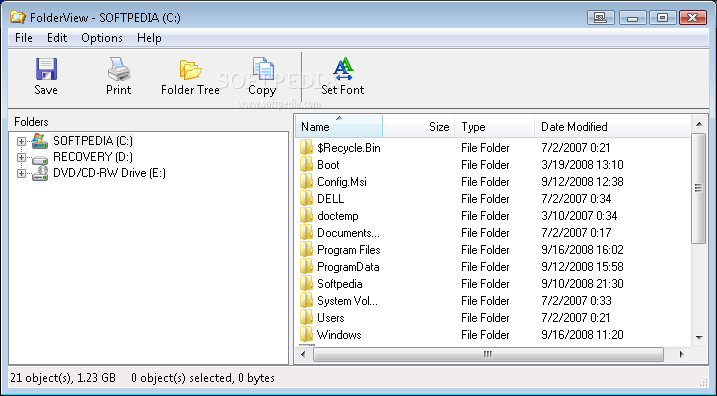The image size is (717, 396).
Task: Click the vertical scrollbar down arrow
Action: coord(699,338)
